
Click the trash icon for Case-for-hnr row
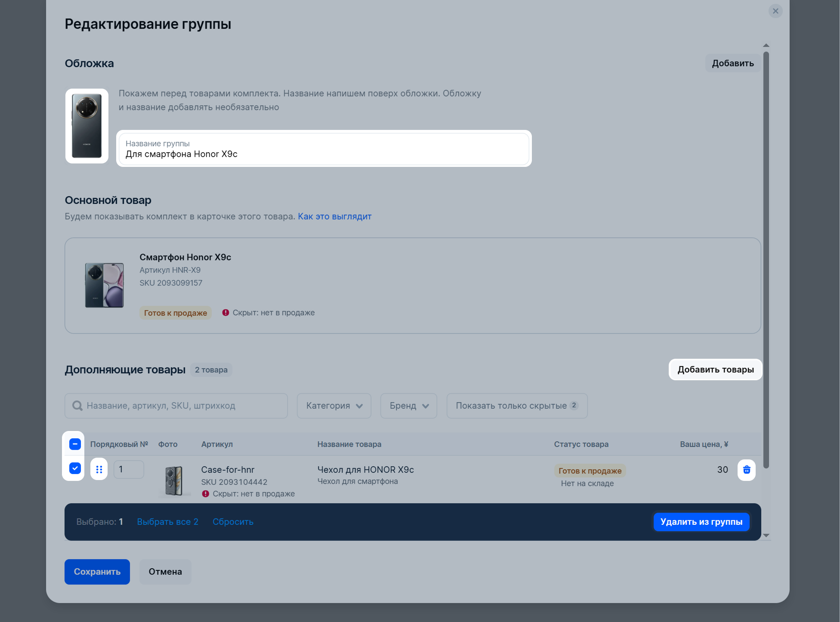746,470
